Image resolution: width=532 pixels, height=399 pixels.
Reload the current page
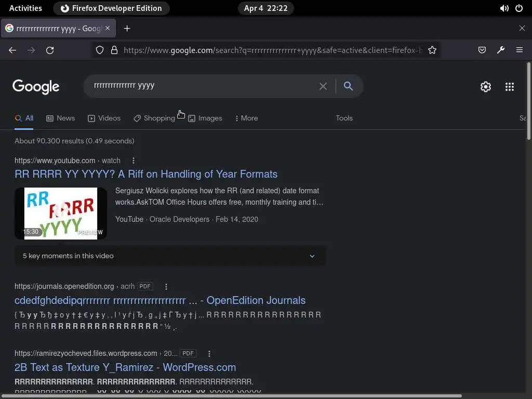pyautogui.click(x=50, y=50)
